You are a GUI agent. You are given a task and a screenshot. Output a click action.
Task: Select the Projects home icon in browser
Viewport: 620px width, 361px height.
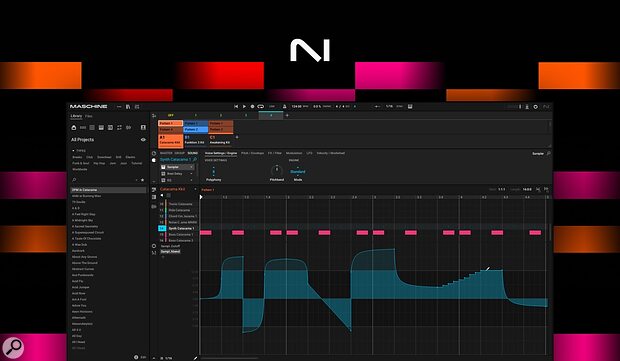pos(74,127)
